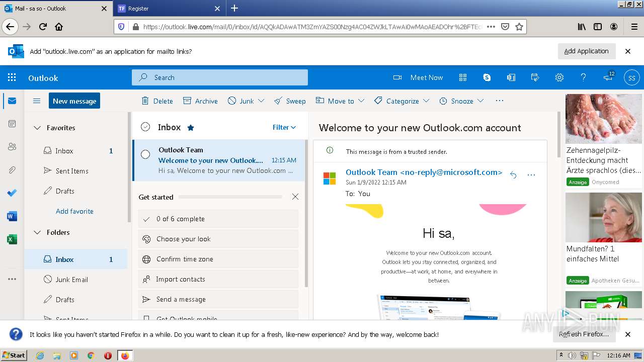This screenshot has height=362, width=644.
Task: Select all messages circle beside Inbox
Action: [x=145, y=127]
